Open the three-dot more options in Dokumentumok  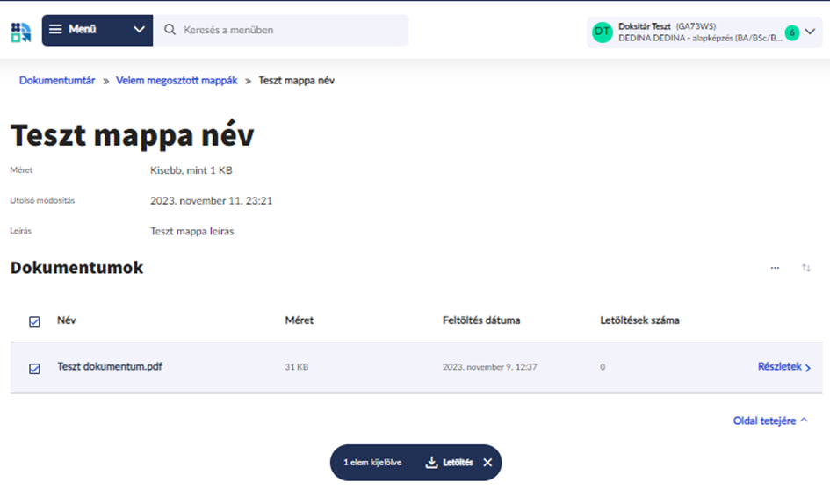pos(775,268)
